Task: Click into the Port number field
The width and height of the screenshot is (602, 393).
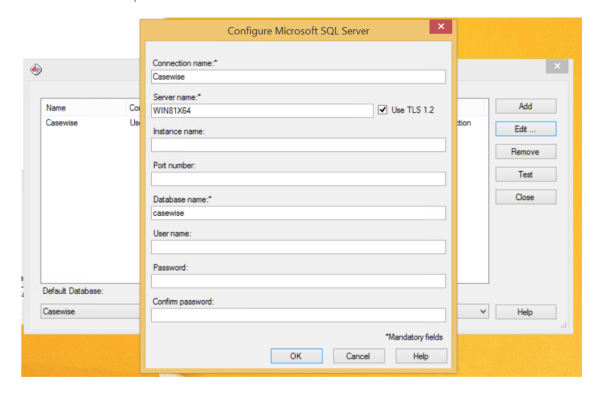Action: tap(298, 179)
